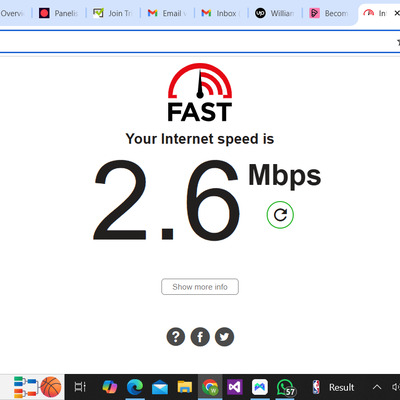
Task: Switch to the Becom browser tab
Action: pyautogui.click(x=329, y=13)
